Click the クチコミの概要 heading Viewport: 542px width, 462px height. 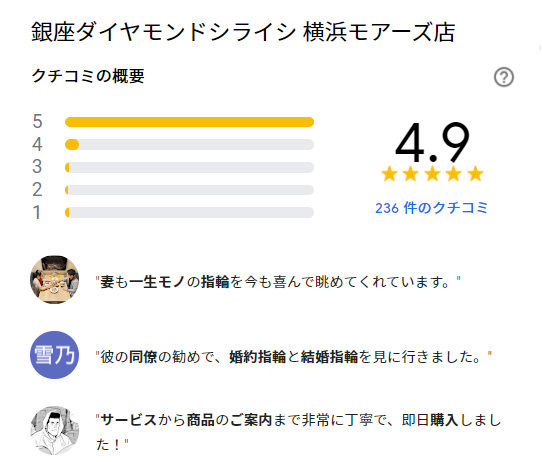[88, 76]
